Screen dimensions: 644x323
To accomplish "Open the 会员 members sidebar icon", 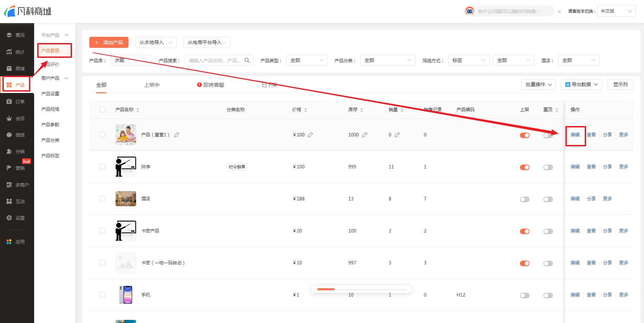I will [9, 118].
